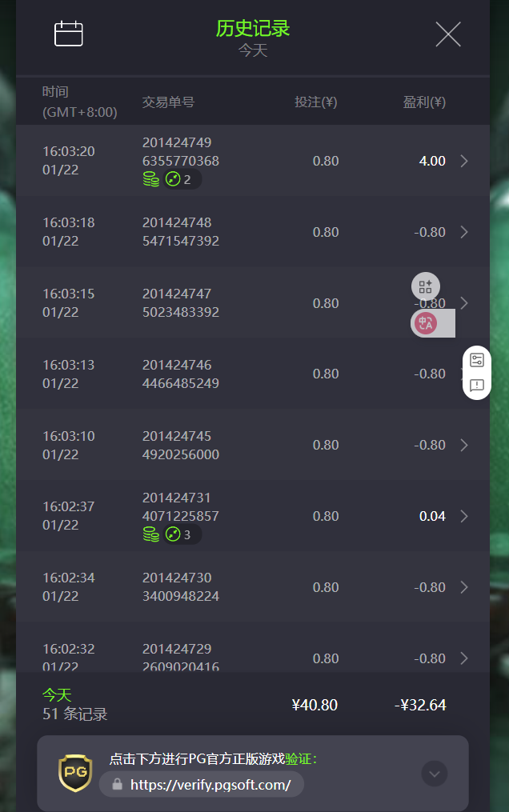Click the green 验证 link text
Image resolution: width=509 pixels, height=812 pixels.
[300, 758]
